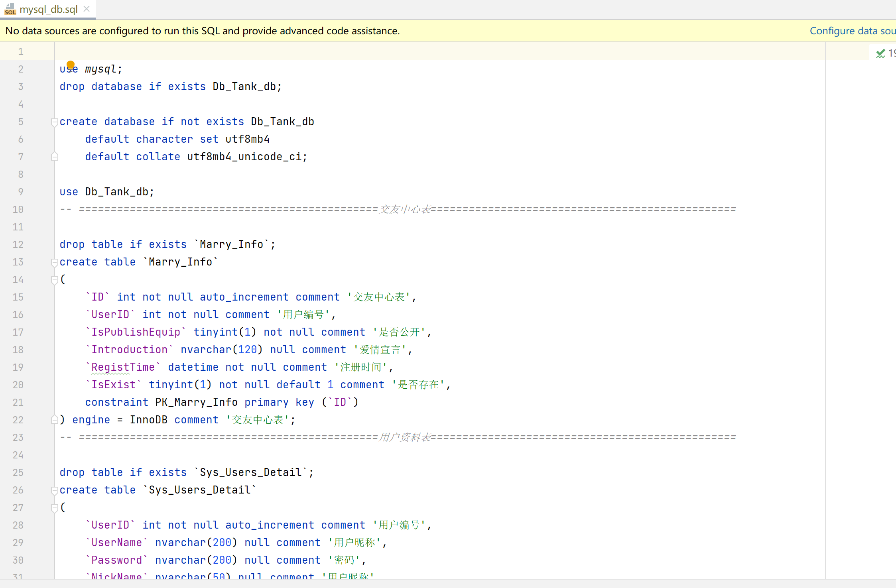Fold the parenthesis block starting at line 27

(x=55, y=508)
